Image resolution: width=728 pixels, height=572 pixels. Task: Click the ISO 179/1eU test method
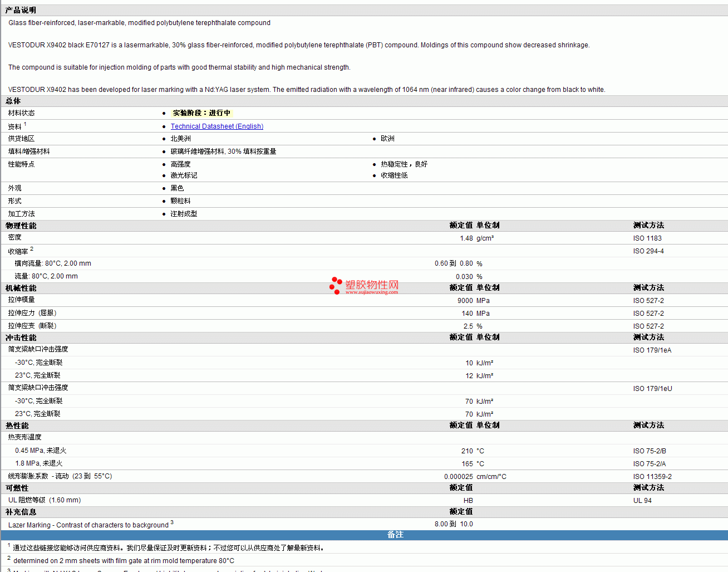[652, 389]
